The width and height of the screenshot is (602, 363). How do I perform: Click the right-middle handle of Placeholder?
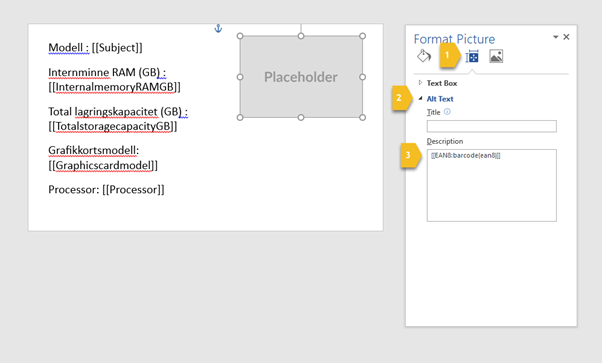tap(362, 77)
